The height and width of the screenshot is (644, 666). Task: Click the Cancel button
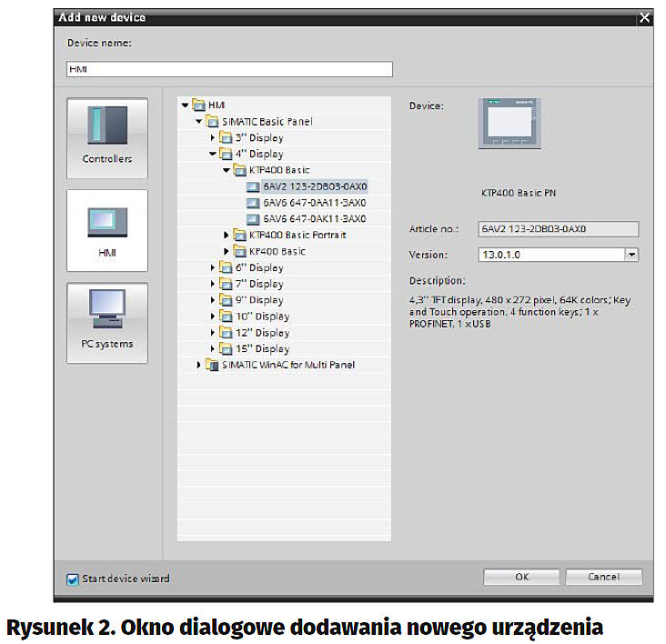point(603,577)
